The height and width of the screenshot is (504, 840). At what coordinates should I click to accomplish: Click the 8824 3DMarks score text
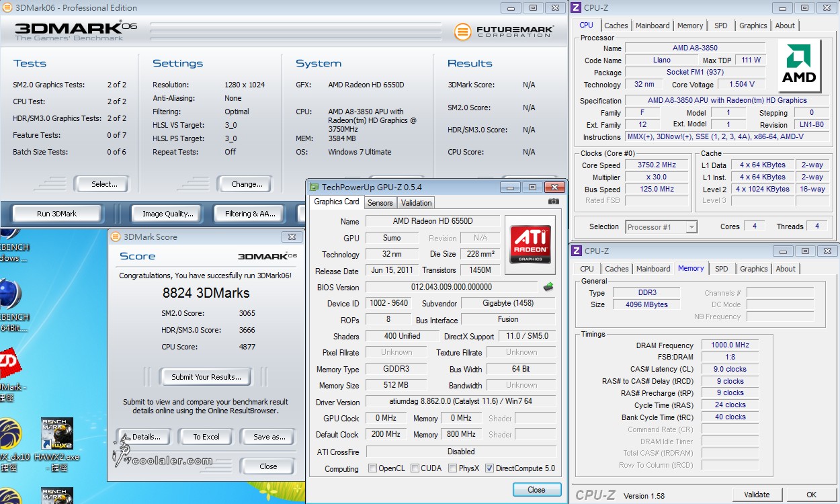coord(206,292)
